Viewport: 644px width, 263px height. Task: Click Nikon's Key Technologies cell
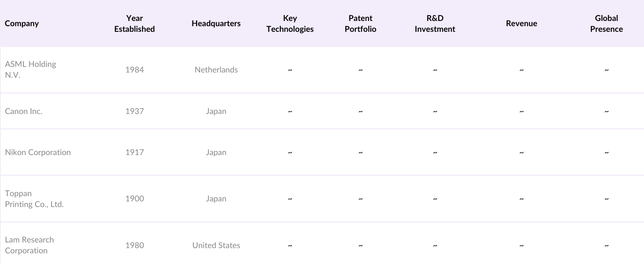coord(290,152)
